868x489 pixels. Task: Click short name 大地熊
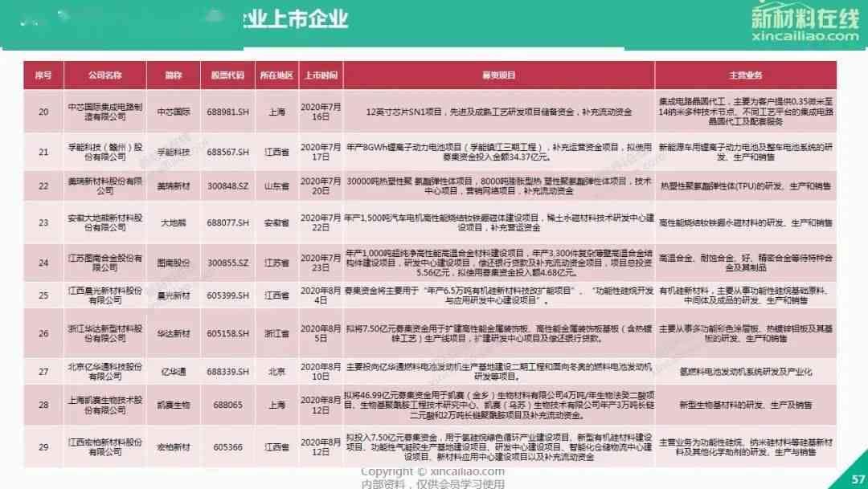point(174,223)
